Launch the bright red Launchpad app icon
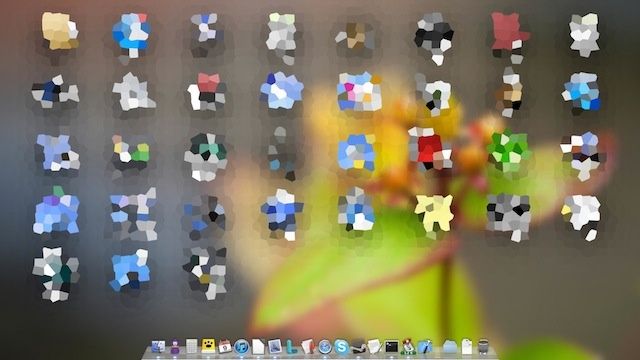The width and height of the screenshot is (640, 360). pos(431,149)
